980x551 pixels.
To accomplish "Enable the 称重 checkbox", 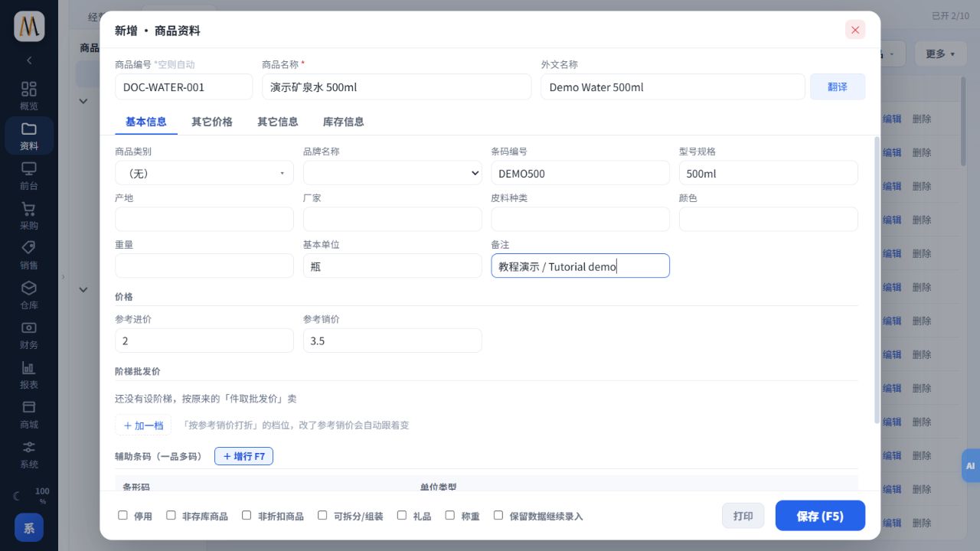I will coord(450,516).
